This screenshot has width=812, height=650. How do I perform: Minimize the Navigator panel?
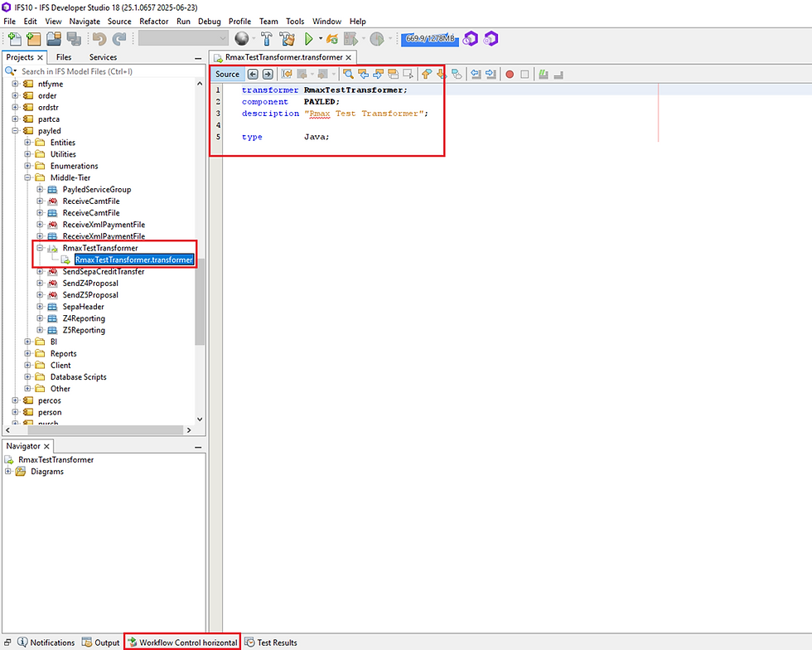tap(198, 447)
